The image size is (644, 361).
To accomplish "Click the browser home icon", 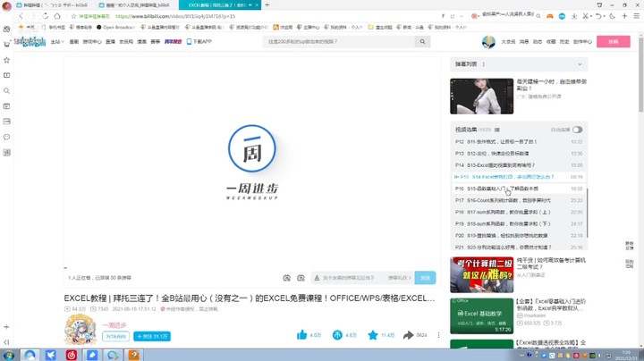I will coord(57,16).
